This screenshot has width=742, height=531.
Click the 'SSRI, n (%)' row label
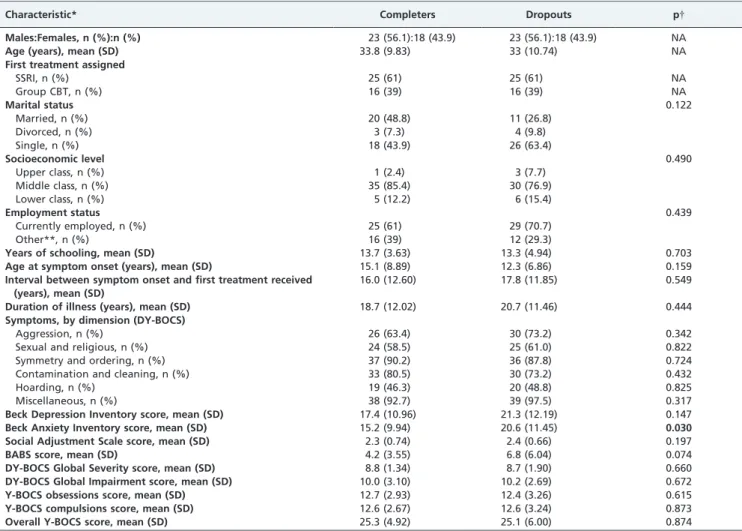pyautogui.click(x=42, y=78)
